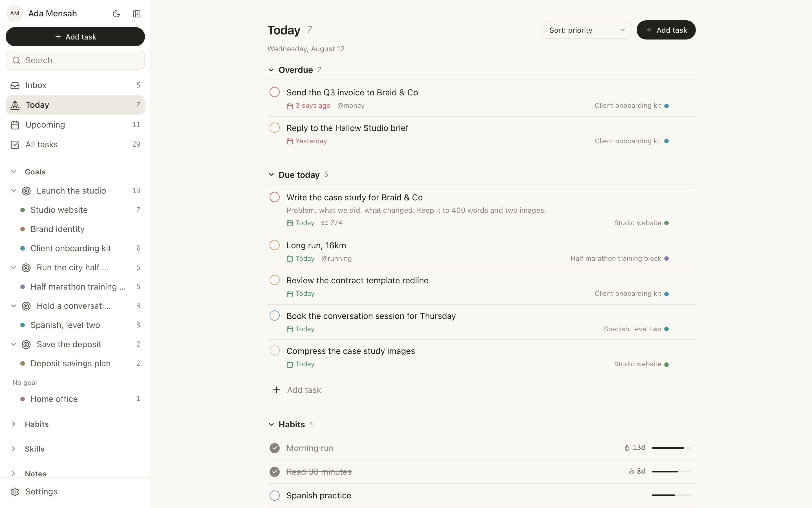Click the Settings gear icon
This screenshot has height=508, width=812.
15,492
